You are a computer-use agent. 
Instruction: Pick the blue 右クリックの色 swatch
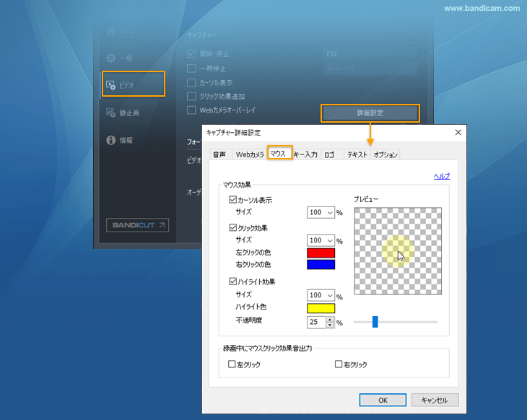[321, 264]
